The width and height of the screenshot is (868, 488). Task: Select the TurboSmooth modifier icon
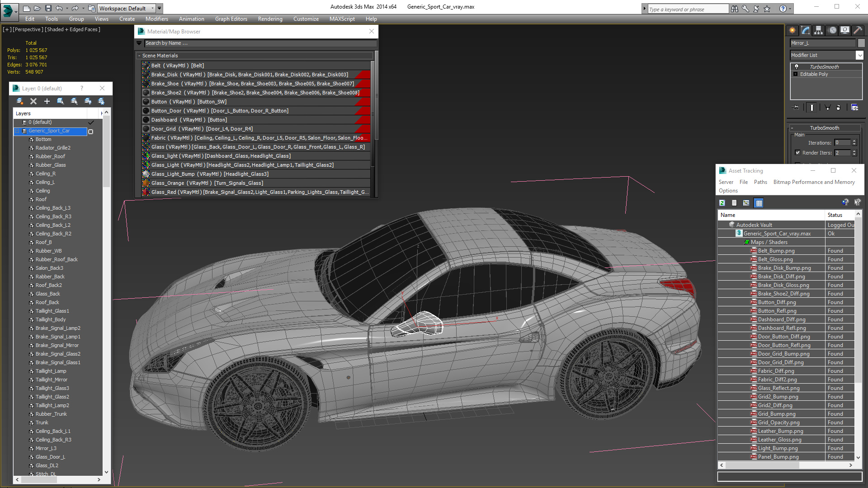[797, 66]
